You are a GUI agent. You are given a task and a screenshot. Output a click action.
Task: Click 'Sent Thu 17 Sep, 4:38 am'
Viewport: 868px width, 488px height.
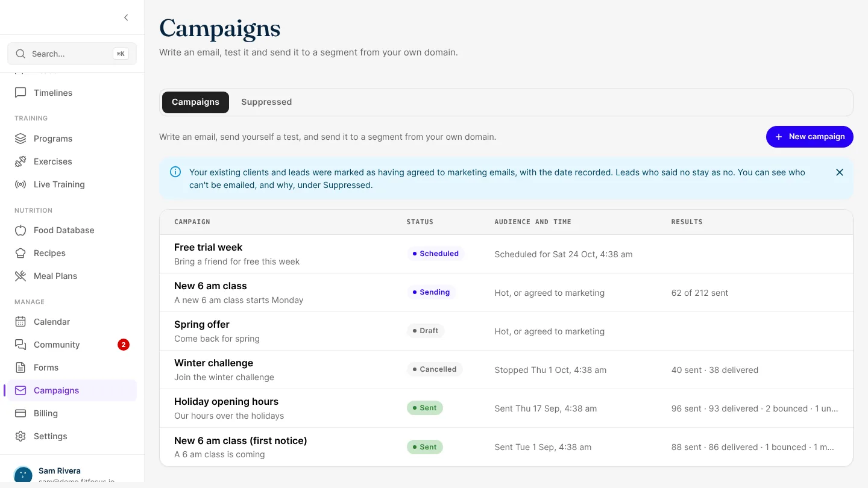click(x=546, y=408)
